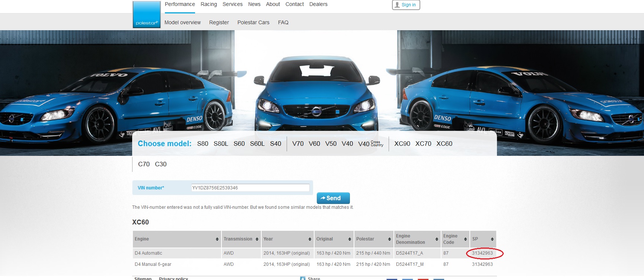Sort by Original power column arrows
The height and width of the screenshot is (280, 644).
pos(350,239)
